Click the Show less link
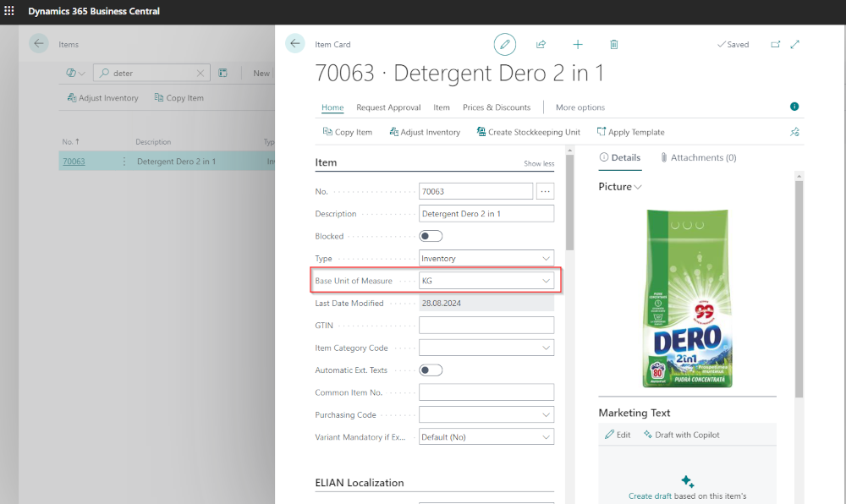The image size is (846, 504). [539, 163]
